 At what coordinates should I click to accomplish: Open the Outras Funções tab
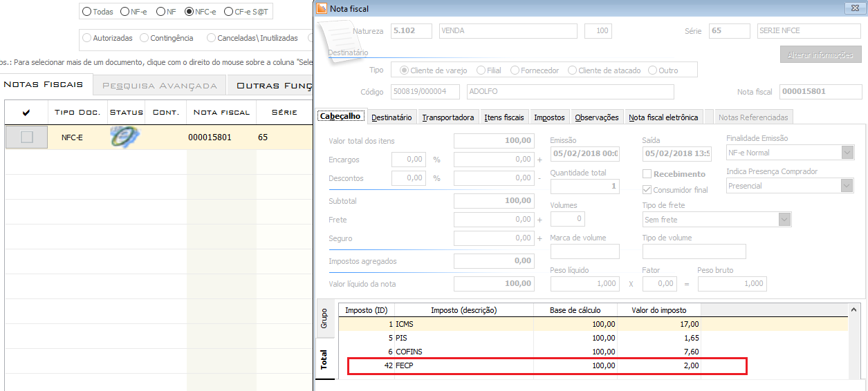point(271,86)
